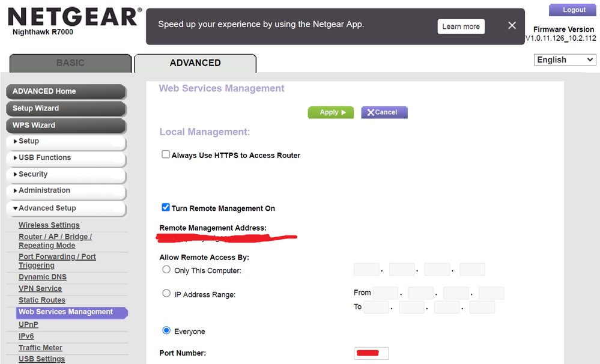Open ADVANCED Home
This screenshot has width=600, height=364.
tap(66, 91)
